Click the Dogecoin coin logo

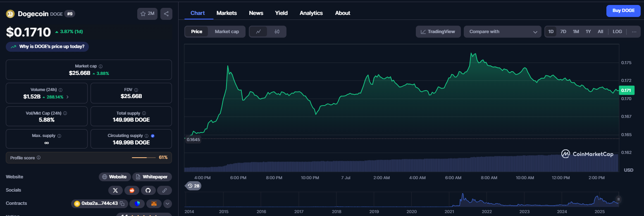pyautogui.click(x=10, y=14)
